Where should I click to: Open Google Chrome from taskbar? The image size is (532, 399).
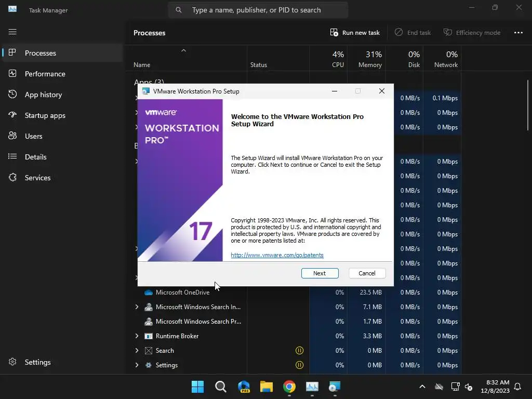(289, 387)
